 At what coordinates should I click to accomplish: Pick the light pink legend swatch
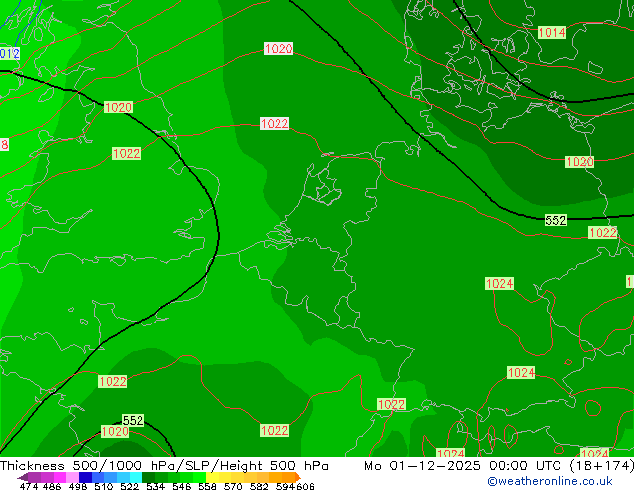tap(72, 477)
